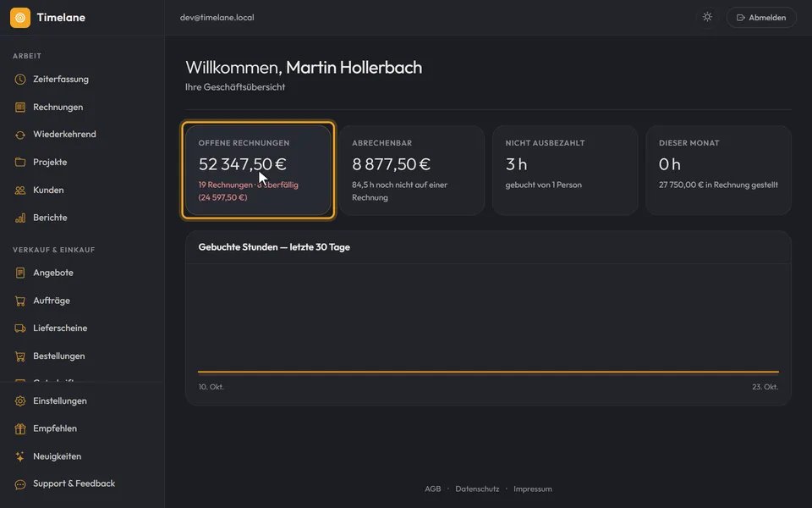Click the clock icon beside Zeiterfassung
Image resolution: width=812 pixels, height=508 pixels.
point(20,80)
